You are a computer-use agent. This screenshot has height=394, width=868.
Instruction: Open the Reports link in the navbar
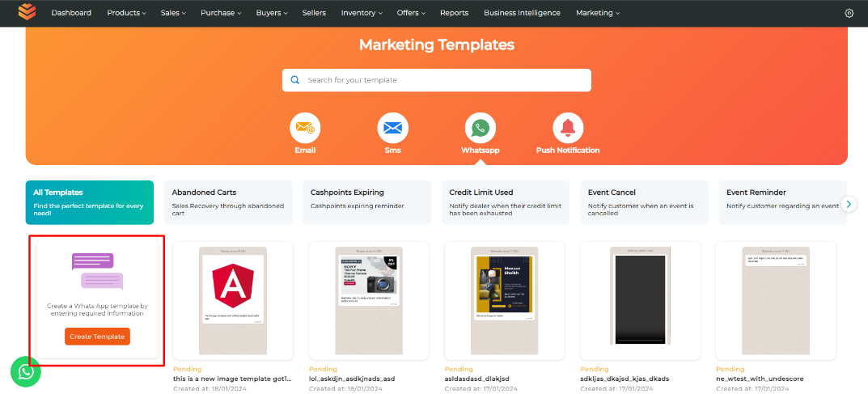pyautogui.click(x=454, y=13)
